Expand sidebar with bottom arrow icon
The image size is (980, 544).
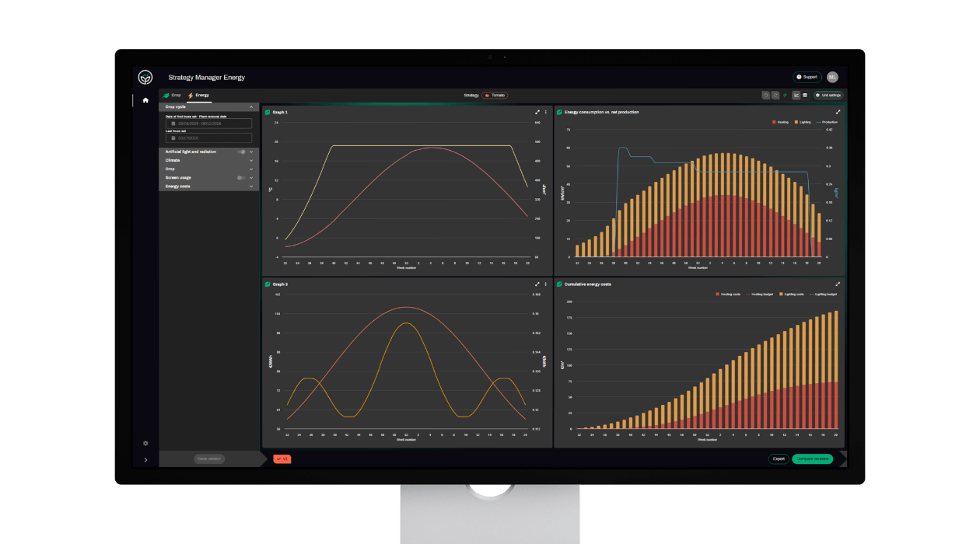(145, 460)
